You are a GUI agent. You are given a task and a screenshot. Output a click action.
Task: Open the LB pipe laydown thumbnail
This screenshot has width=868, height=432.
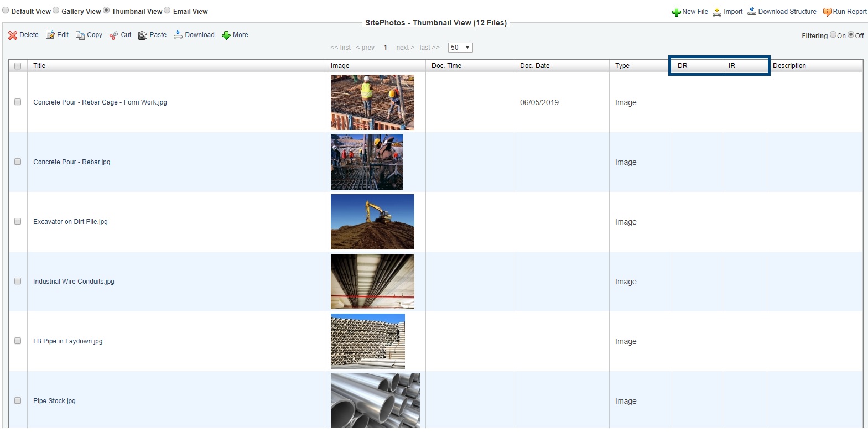368,341
